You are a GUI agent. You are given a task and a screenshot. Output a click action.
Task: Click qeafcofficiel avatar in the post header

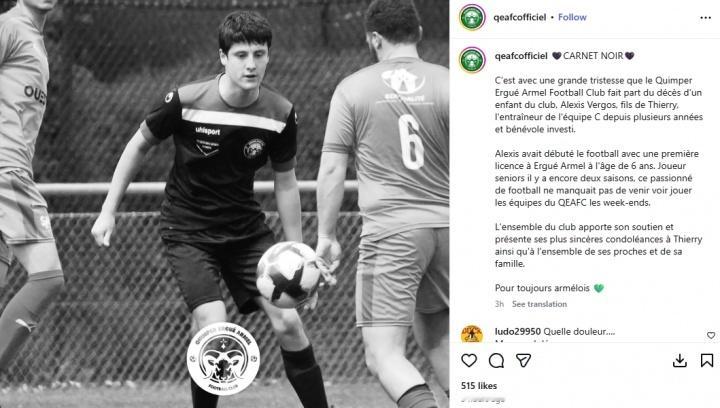click(472, 17)
